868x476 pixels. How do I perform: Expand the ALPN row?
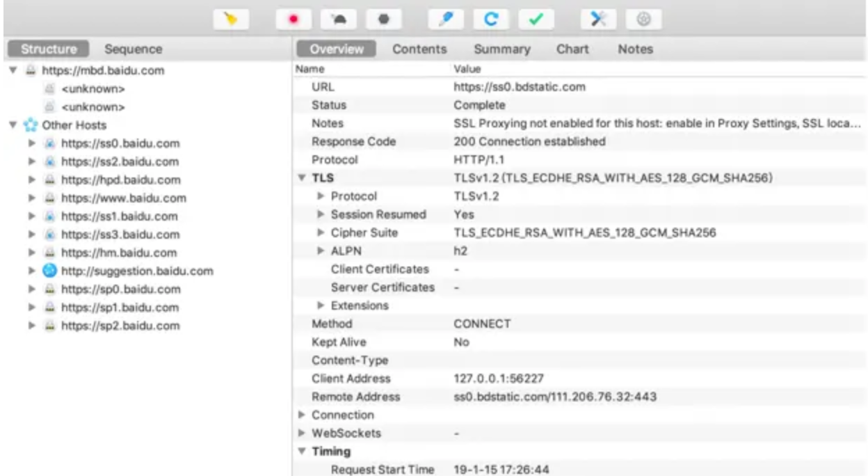[x=321, y=251]
